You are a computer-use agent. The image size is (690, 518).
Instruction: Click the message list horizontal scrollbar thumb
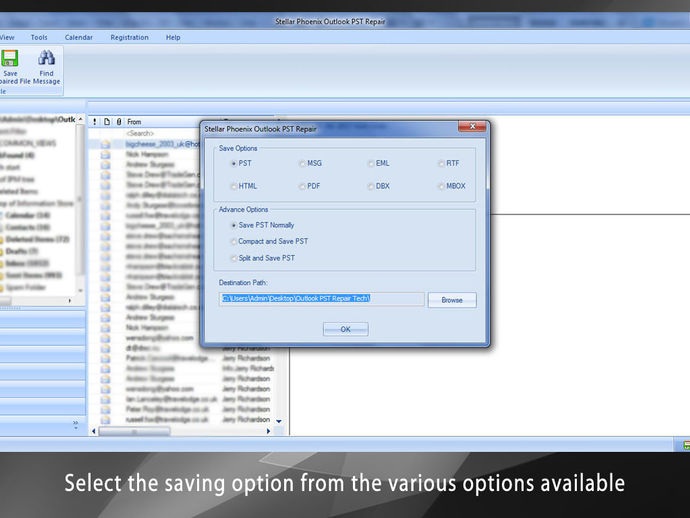point(134,431)
